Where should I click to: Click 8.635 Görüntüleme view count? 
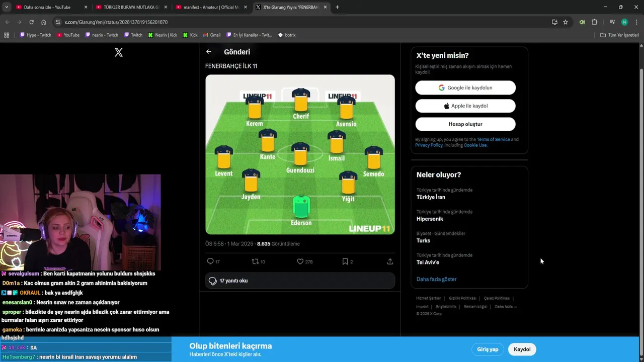pos(278,244)
